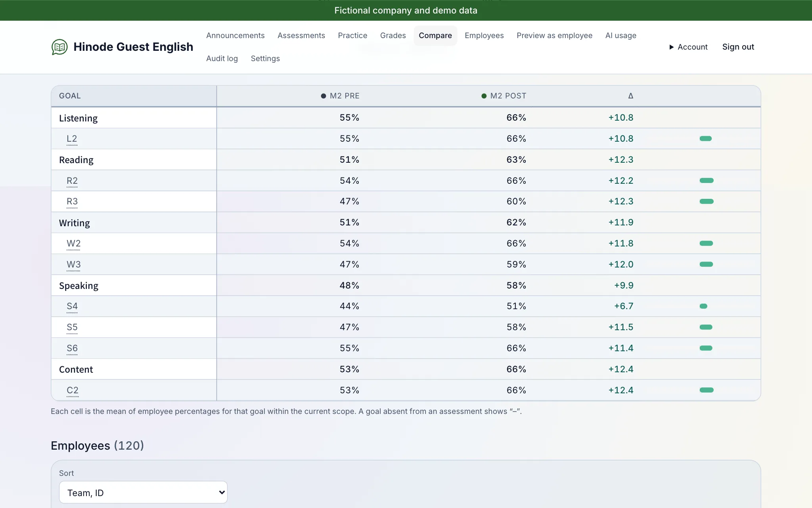This screenshot has width=812, height=508.
Task: Click the Hinode Guest English logo icon
Action: [59, 47]
